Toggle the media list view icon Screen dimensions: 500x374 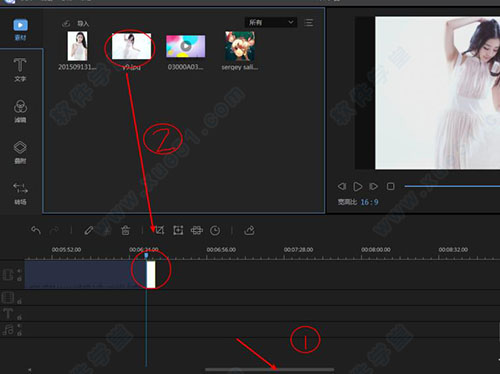point(309,23)
